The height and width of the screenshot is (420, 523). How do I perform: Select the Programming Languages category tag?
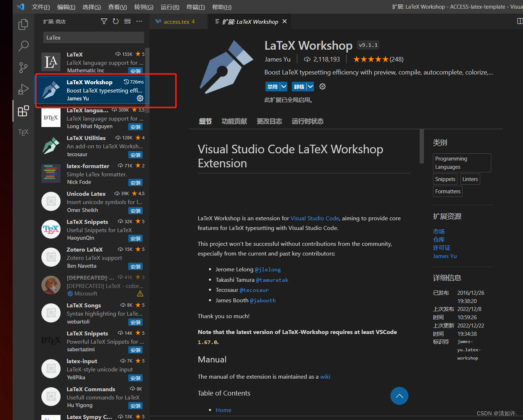point(462,163)
